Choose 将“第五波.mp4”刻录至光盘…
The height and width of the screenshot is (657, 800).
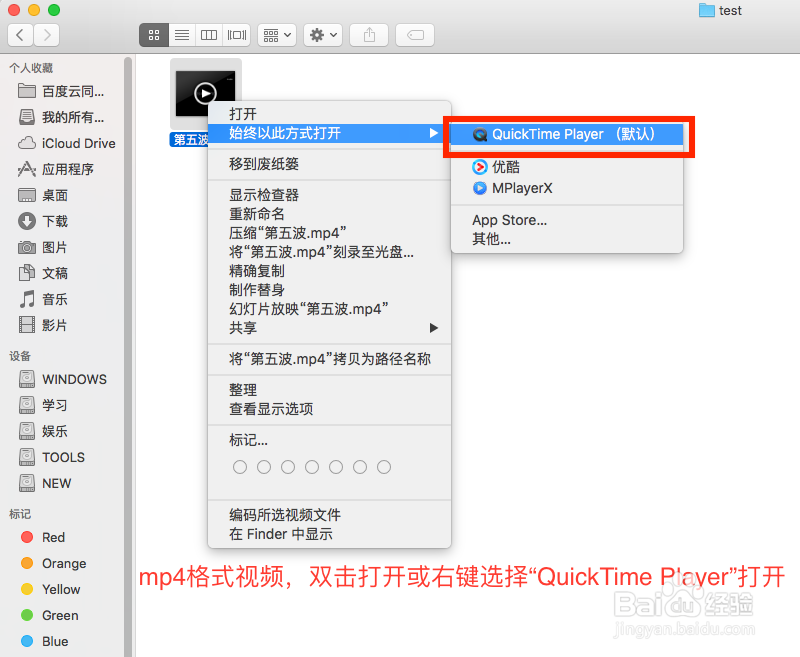(330, 252)
